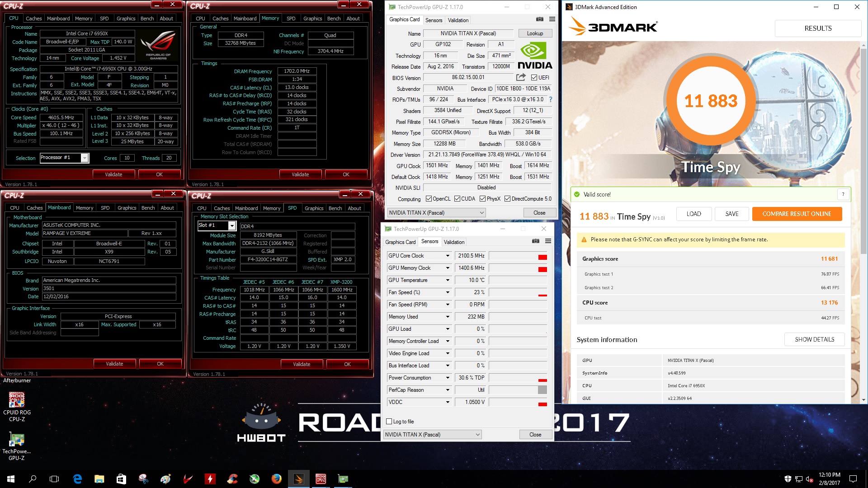Open GPU selector dropdown in Sensors window
This screenshot has height=488, width=868.
point(433,435)
